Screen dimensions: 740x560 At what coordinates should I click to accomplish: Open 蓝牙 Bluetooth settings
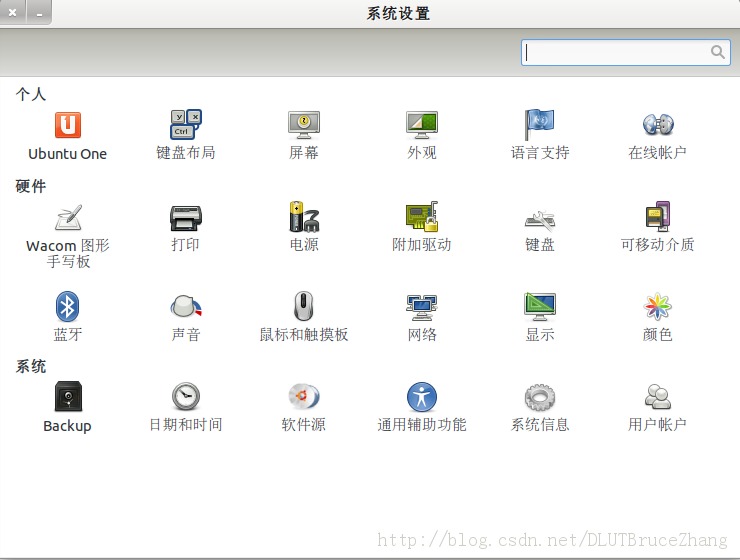coord(67,307)
